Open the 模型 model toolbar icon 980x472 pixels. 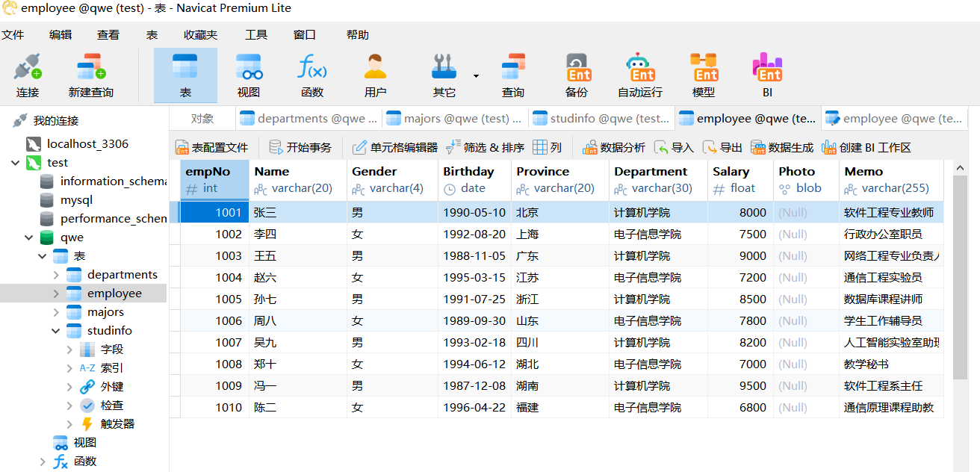704,75
